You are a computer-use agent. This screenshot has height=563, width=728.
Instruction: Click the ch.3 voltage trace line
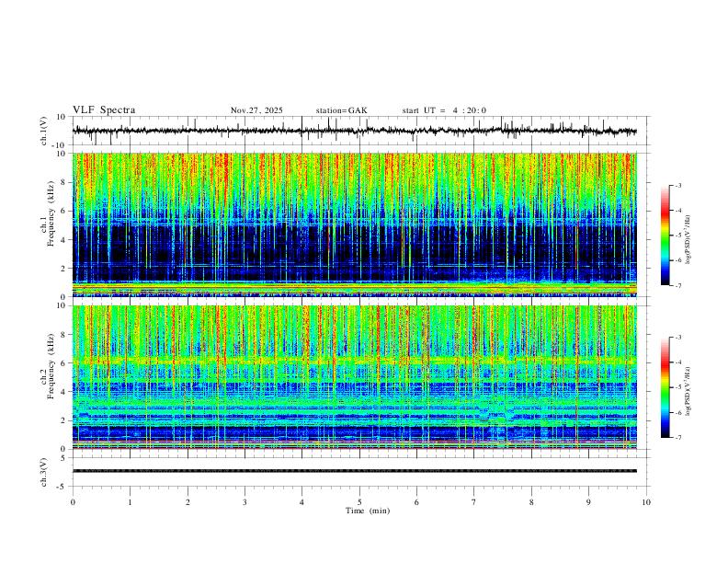click(x=354, y=471)
